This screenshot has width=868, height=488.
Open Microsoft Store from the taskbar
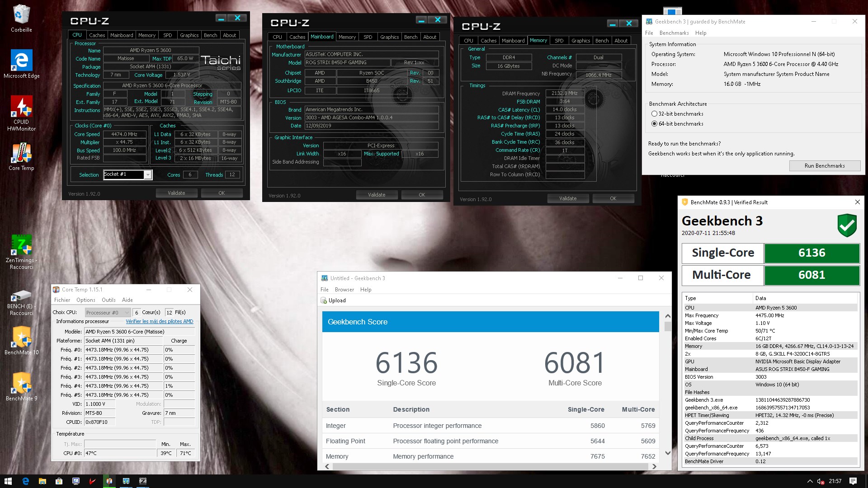coord(59,481)
